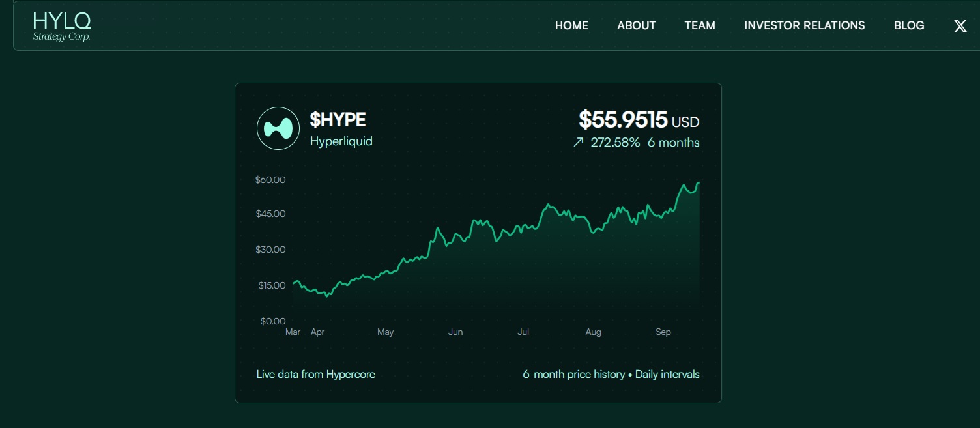Click the Apr x-axis label
This screenshot has width=980, height=428.
click(317, 332)
